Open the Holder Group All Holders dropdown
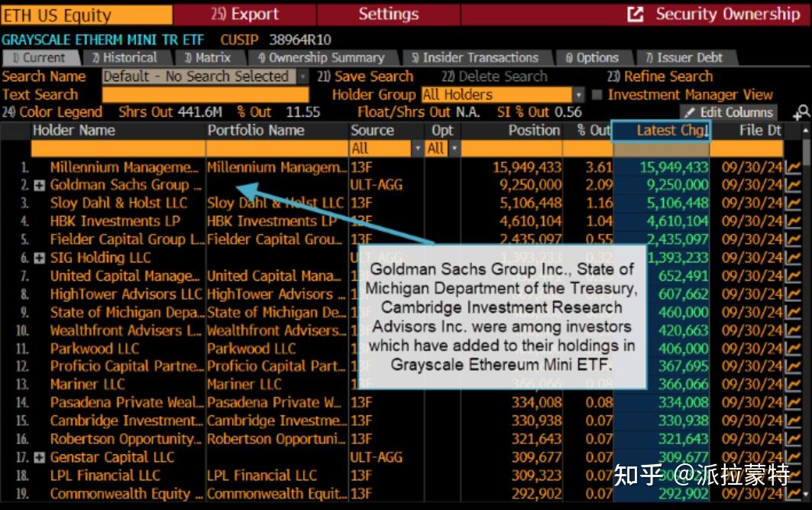Image resolution: width=812 pixels, height=510 pixels. (x=578, y=96)
